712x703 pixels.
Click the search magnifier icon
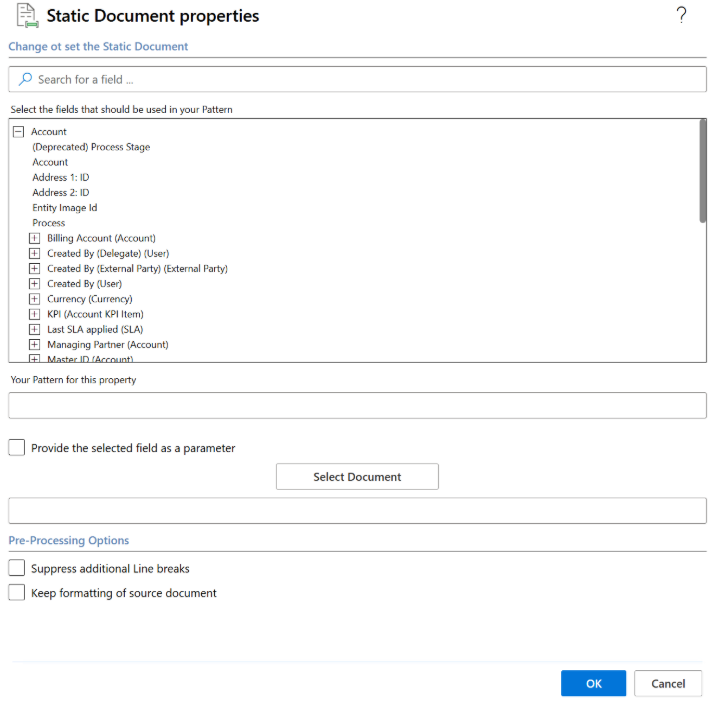(x=25, y=79)
